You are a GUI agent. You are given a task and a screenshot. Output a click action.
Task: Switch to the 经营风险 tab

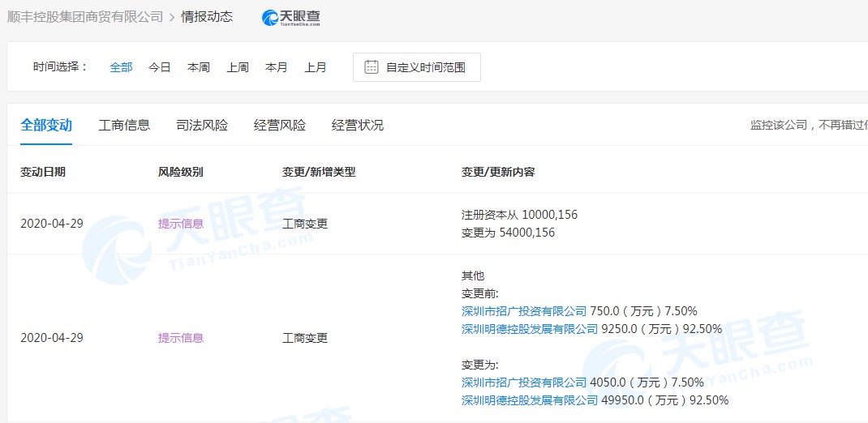pos(280,125)
